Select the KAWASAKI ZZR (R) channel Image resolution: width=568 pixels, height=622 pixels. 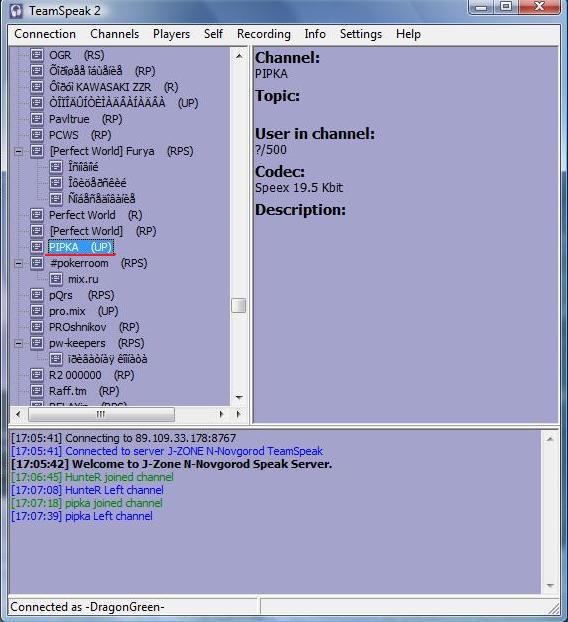(113, 87)
